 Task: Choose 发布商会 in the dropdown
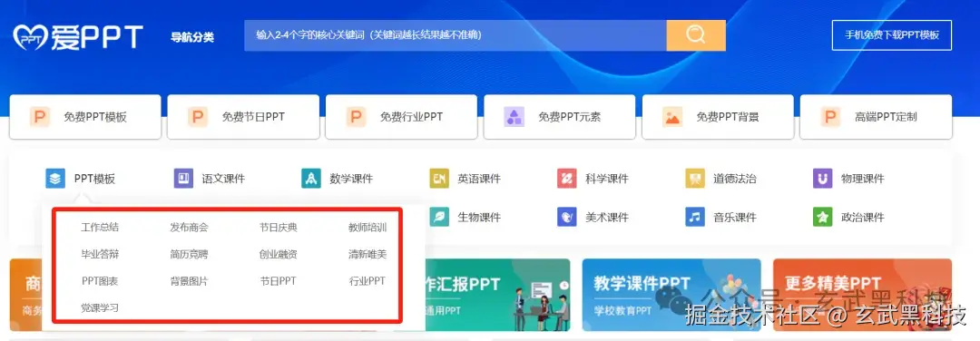click(x=190, y=228)
